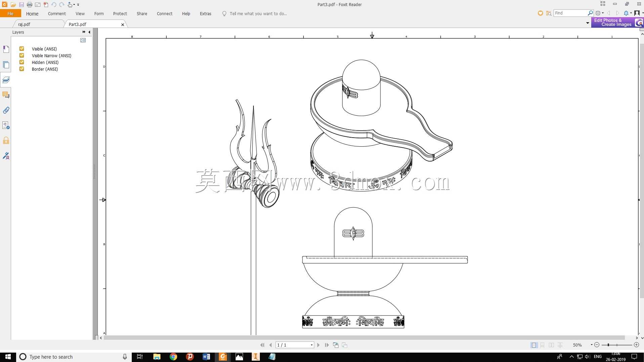This screenshot has width=644, height=362.
Task: Collapse the Layers panel with left arrow
Action: click(x=89, y=32)
